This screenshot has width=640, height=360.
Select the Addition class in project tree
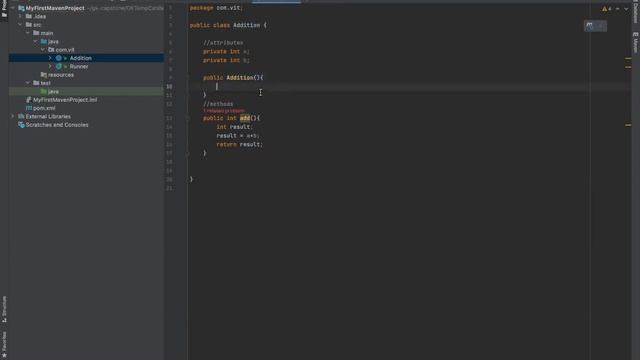[80, 58]
